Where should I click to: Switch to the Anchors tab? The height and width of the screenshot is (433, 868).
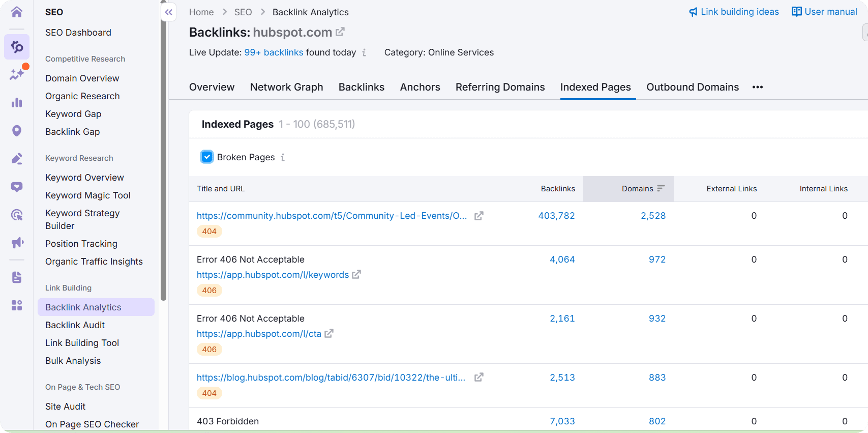pos(420,87)
